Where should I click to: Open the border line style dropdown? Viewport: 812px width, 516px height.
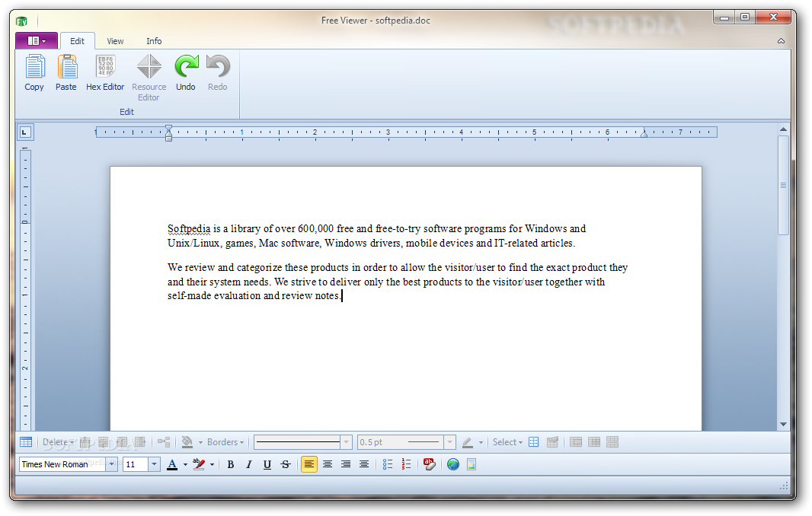pyautogui.click(x=347, y=442)
